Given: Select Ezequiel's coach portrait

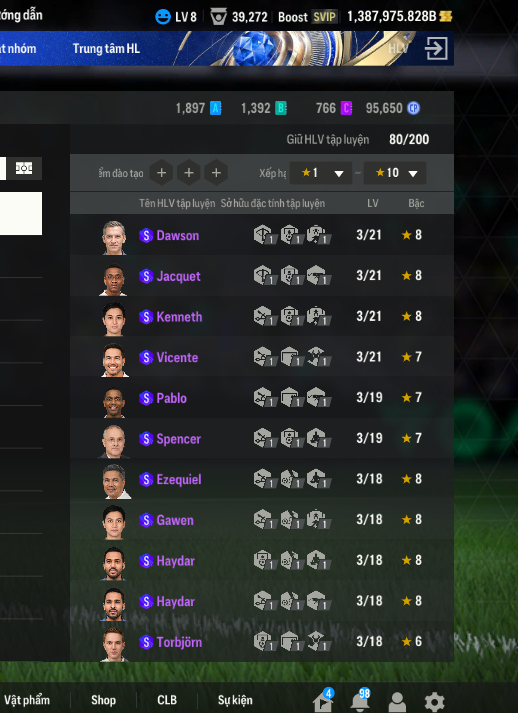Looking at the screenshot, I should [x=114, y=481].
